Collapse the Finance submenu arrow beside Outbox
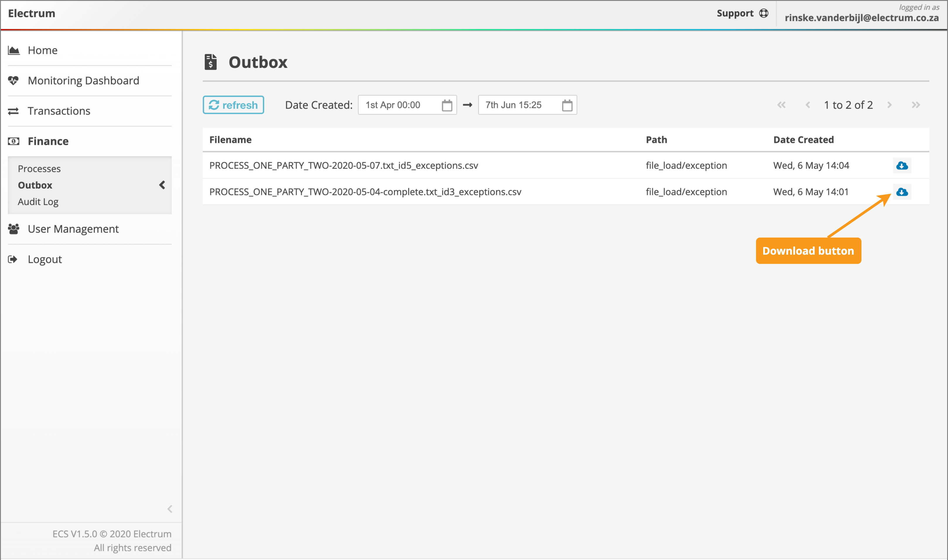 click(x=162, y=185)
